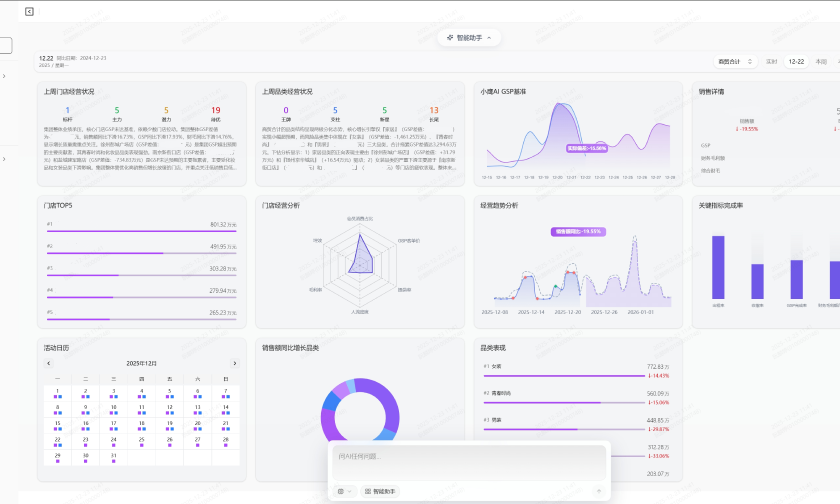Expand the 商圈合计 selector

735,61
